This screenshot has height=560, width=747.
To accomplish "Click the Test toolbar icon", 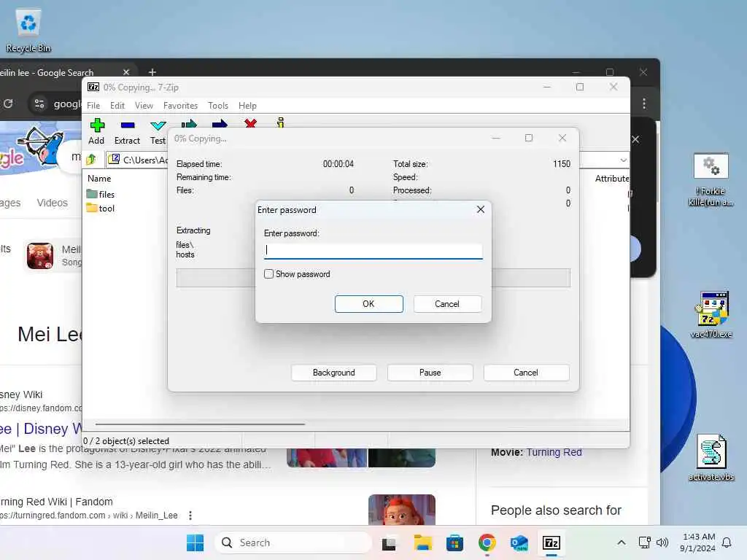I will [158, 125].
